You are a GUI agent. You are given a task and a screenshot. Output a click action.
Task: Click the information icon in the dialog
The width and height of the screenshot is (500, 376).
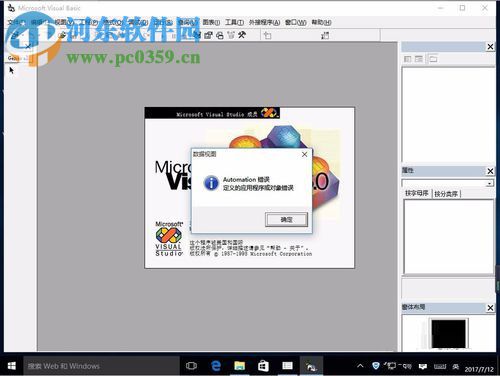click(x=211, y=183)
